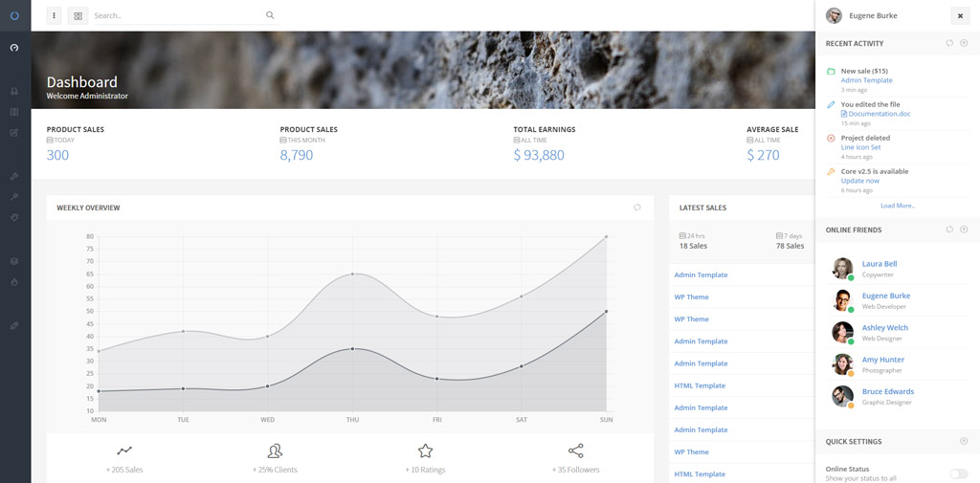Click the rocket icon in left sidebar
Viewport: 980px width, 483px height.
click(x=14, y=325)
